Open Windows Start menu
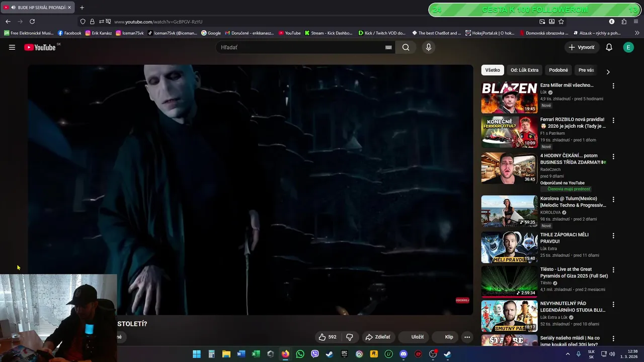The width and height of the screenshot is (644, 362). pos(197,354)
